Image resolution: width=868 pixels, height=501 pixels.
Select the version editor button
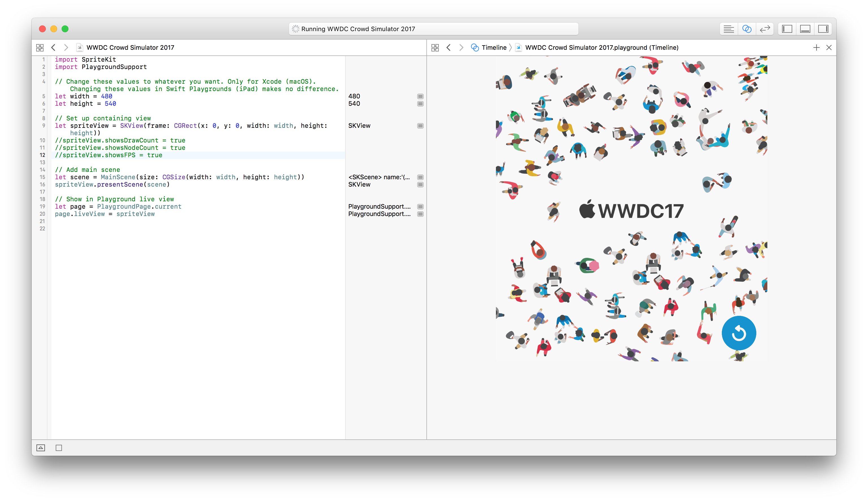coord(765,29)
